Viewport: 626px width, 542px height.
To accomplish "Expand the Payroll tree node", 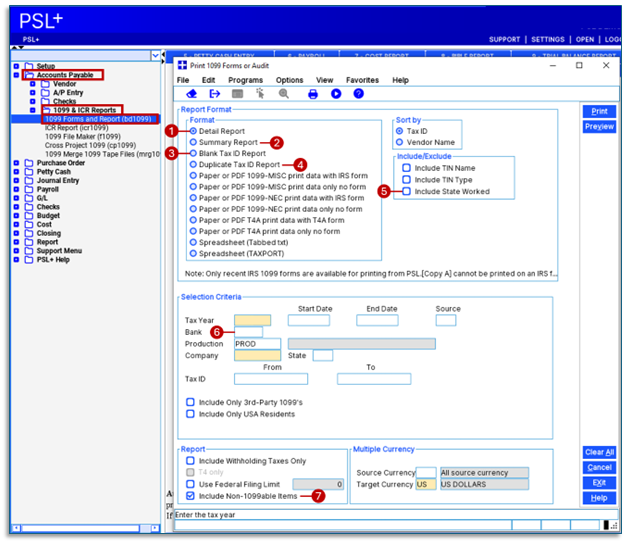I will (16, 189).
